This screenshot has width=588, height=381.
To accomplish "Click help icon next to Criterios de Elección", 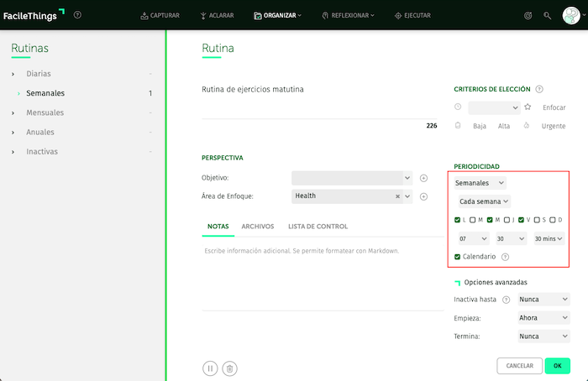I will [x=539, y=89].
